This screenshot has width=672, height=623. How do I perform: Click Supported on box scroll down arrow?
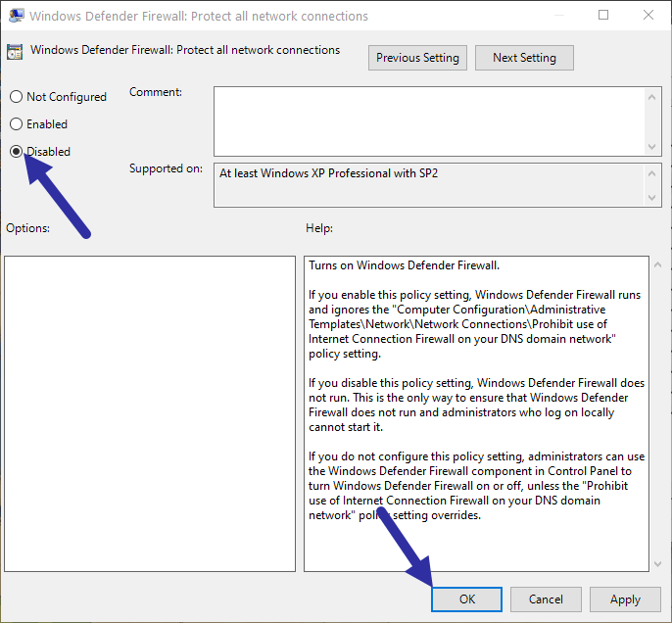point(651,198)
